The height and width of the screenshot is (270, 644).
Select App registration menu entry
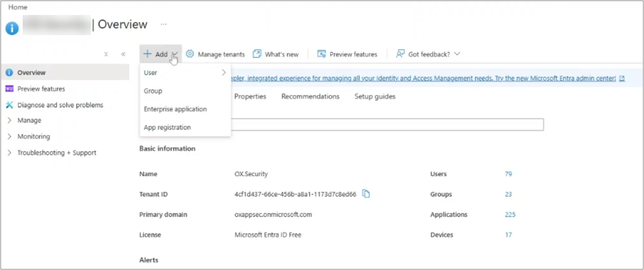pyautogui.click(x=167, y=127)
